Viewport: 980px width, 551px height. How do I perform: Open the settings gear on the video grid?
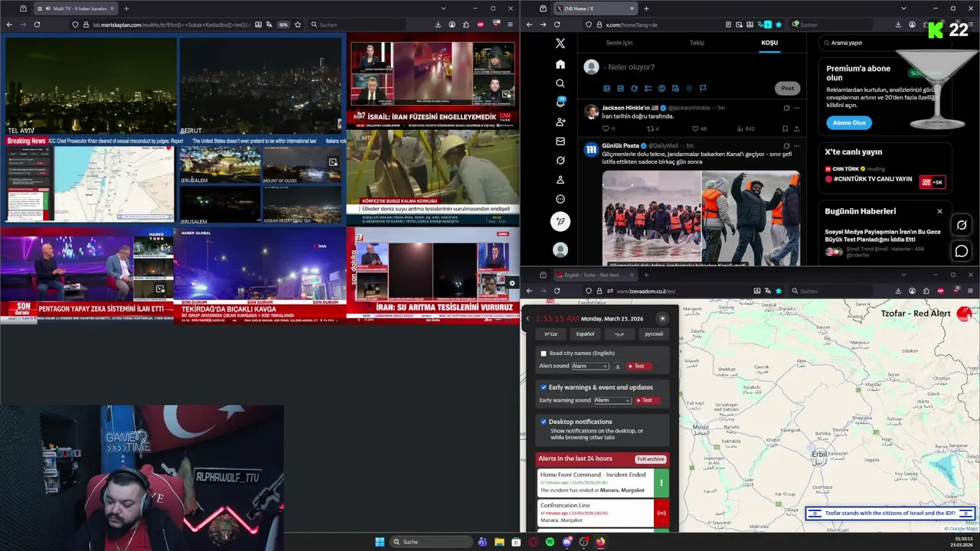(x=512, y=283)
